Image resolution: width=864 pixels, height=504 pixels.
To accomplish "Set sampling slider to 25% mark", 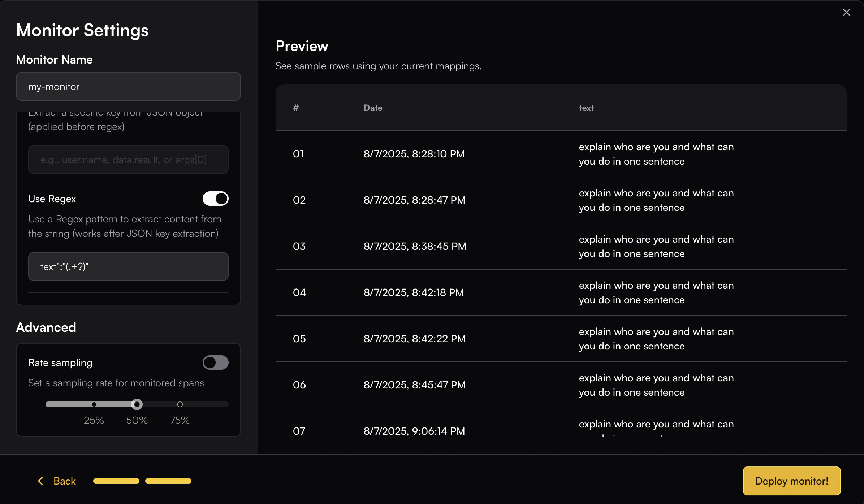I will point(94,404).
